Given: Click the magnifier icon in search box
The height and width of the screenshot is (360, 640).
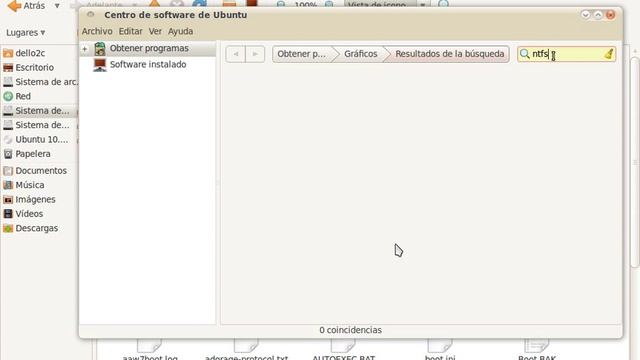Looking at the screenshot, I should coord(524,54).
